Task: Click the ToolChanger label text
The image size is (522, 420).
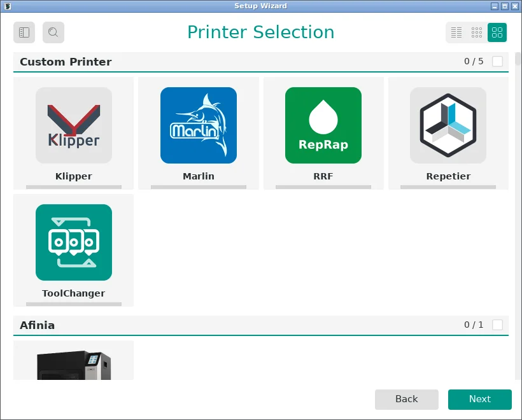Action: [x=74, y=293]
